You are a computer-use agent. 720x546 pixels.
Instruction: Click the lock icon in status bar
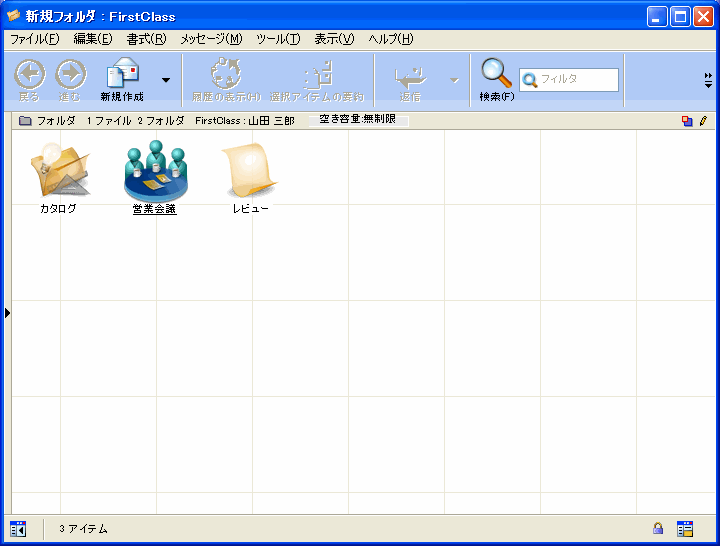(x=658, y=528)
